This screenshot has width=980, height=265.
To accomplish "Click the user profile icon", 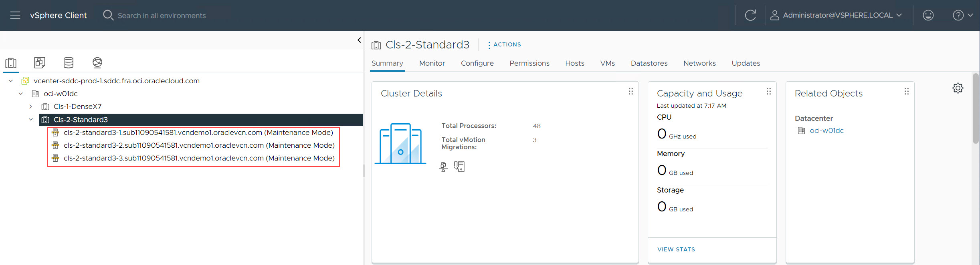I will pos(775,15).
